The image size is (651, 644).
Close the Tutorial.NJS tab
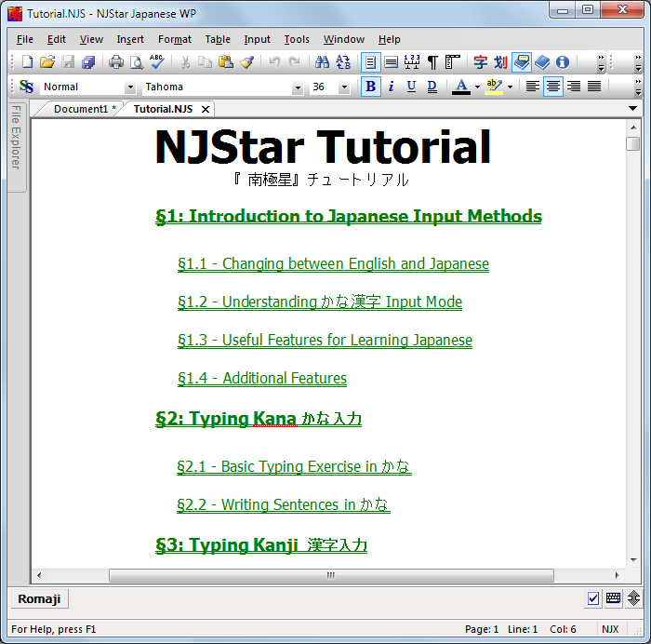pyautogui.click(x=206, y=109)
